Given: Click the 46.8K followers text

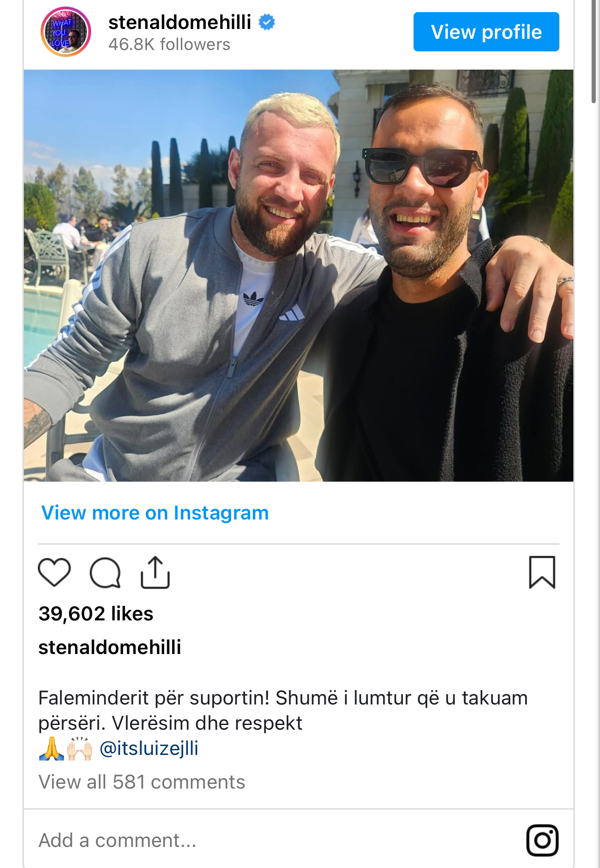Looking at the screenshot, I should click(169, 44).
